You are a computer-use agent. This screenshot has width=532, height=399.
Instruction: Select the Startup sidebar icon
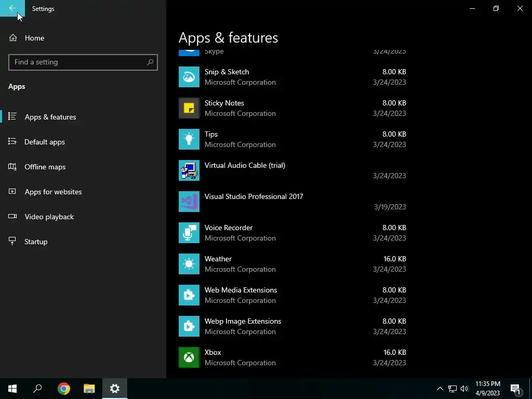[12, 241]
